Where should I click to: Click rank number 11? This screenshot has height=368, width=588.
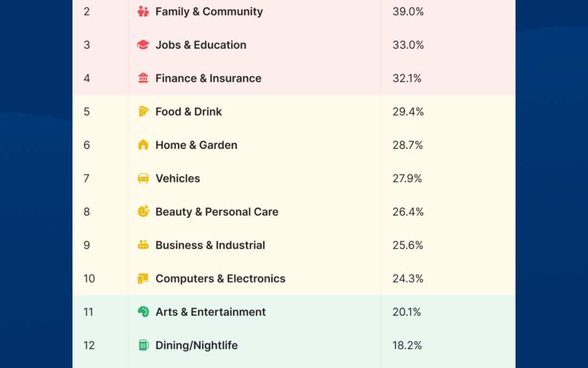88,312
